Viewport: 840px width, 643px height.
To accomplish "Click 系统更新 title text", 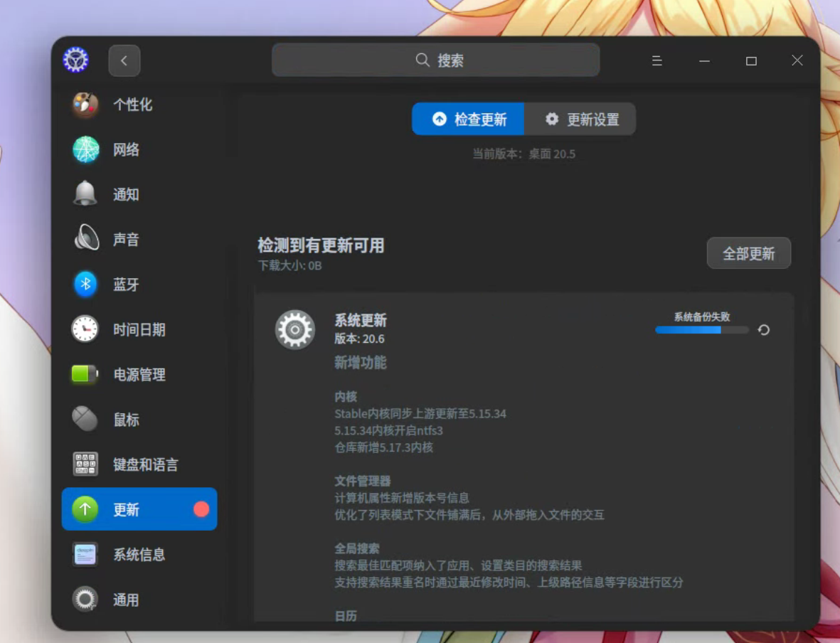I will coord(361,320).
